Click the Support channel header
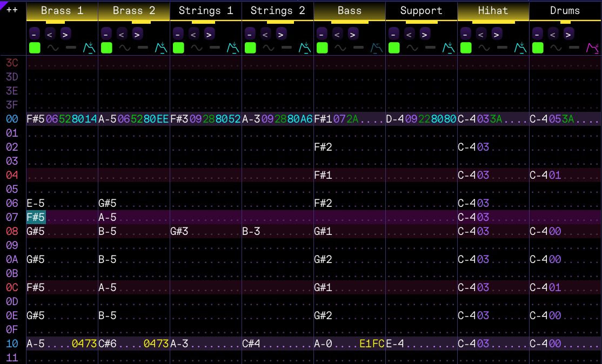Screen dimensions: 602x364 point(421,11)
